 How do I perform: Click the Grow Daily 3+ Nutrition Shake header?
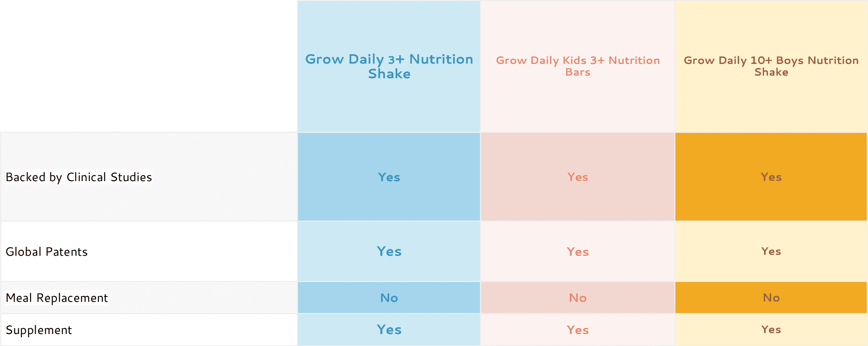point(389,66)
